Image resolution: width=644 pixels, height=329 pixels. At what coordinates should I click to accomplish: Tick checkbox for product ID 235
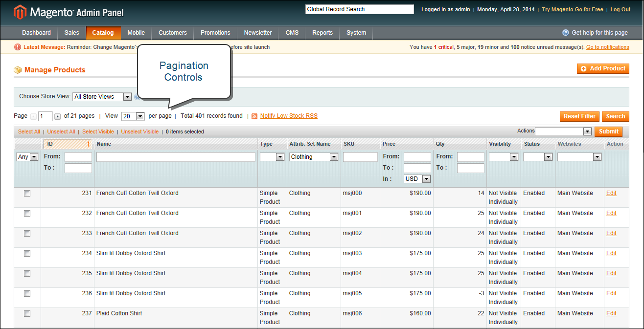tap(27, 274)
